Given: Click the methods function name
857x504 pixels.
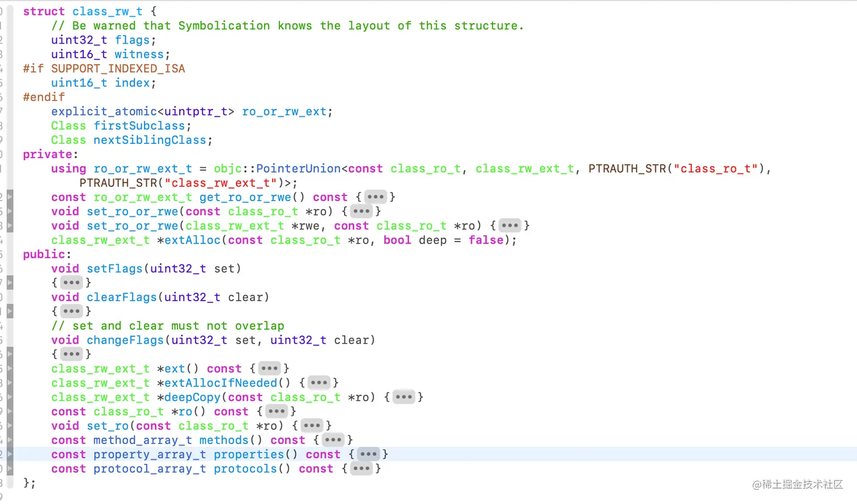Looking at the screenshot, I should tap(224, 440).
